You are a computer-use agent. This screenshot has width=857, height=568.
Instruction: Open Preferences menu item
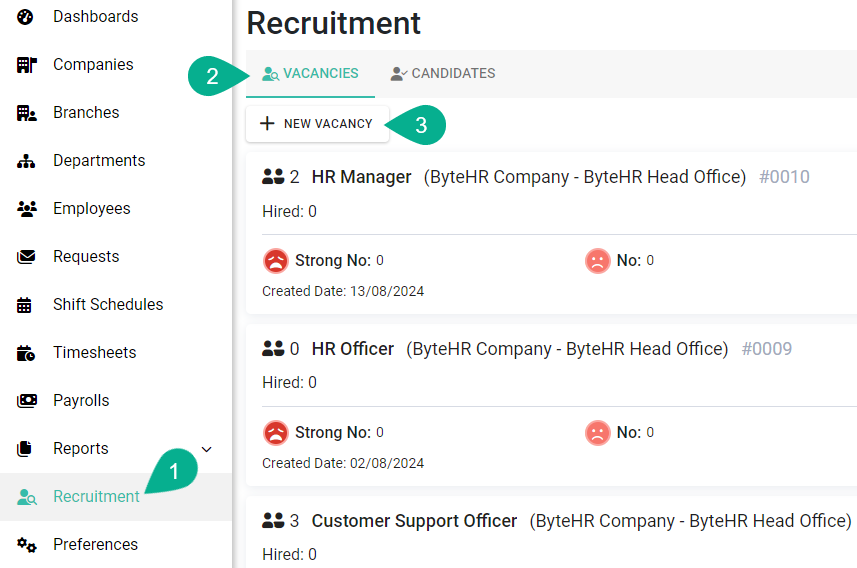click(x=116, y=544)
